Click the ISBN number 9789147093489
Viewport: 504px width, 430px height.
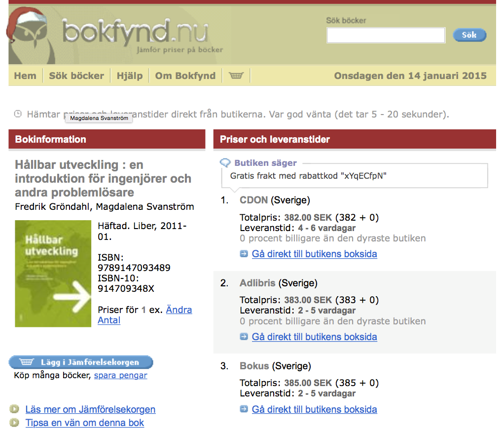134,268
